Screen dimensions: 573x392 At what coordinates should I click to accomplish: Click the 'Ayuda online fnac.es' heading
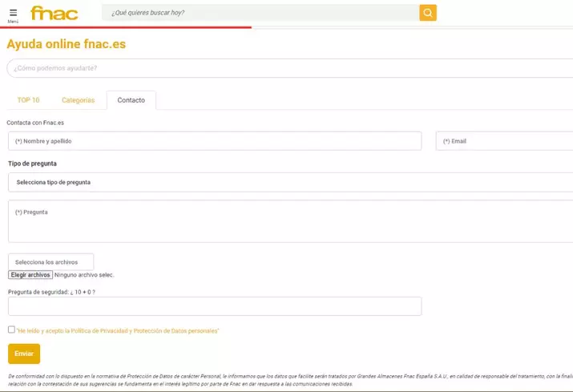(x=67, y=44)
